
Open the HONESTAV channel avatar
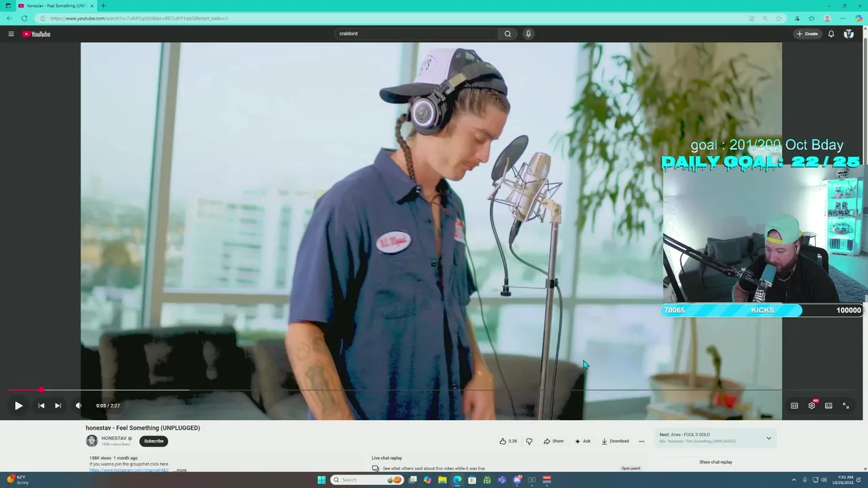(x=92, y=441)
